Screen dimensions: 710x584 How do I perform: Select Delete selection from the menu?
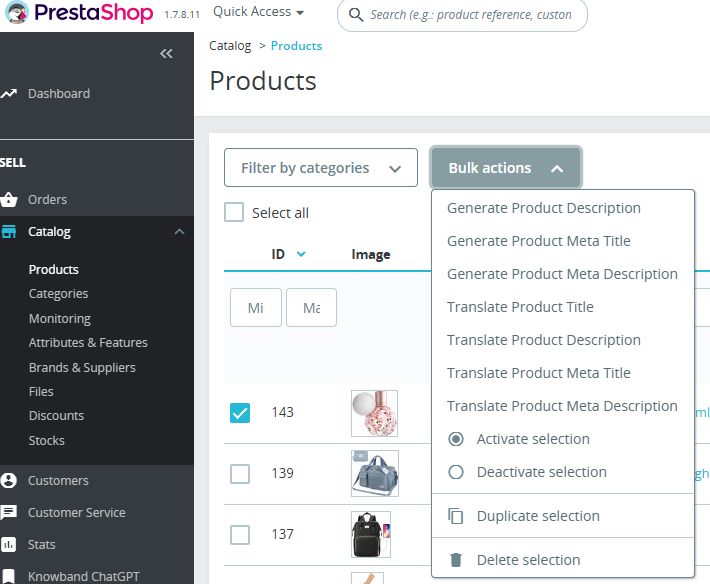point(528,560)
